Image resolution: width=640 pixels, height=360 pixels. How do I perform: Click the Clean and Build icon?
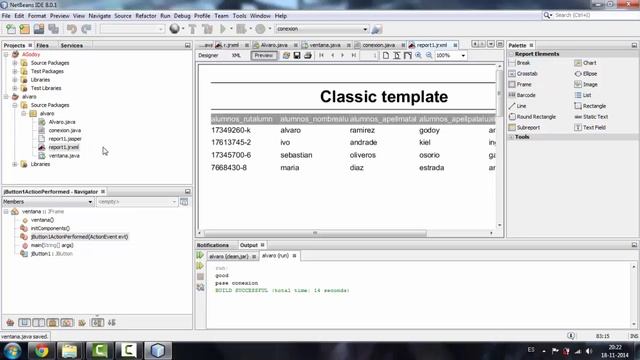click(x=207, y=29)
